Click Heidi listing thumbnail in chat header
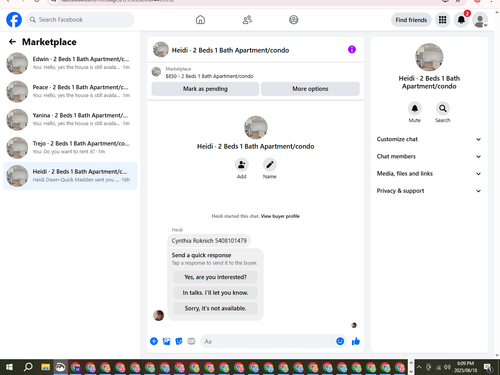 [x=161, y=50]
